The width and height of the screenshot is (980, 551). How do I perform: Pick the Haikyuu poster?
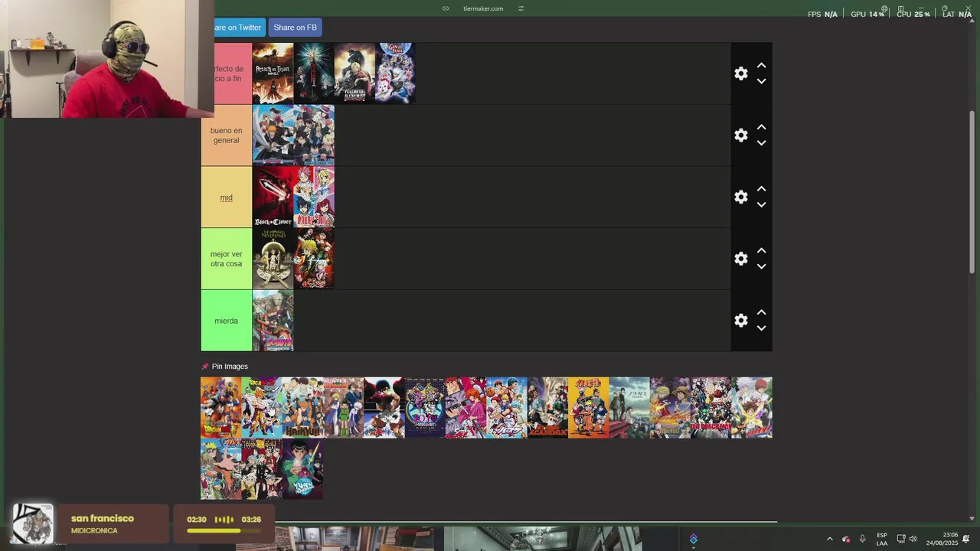coord(302,407)
